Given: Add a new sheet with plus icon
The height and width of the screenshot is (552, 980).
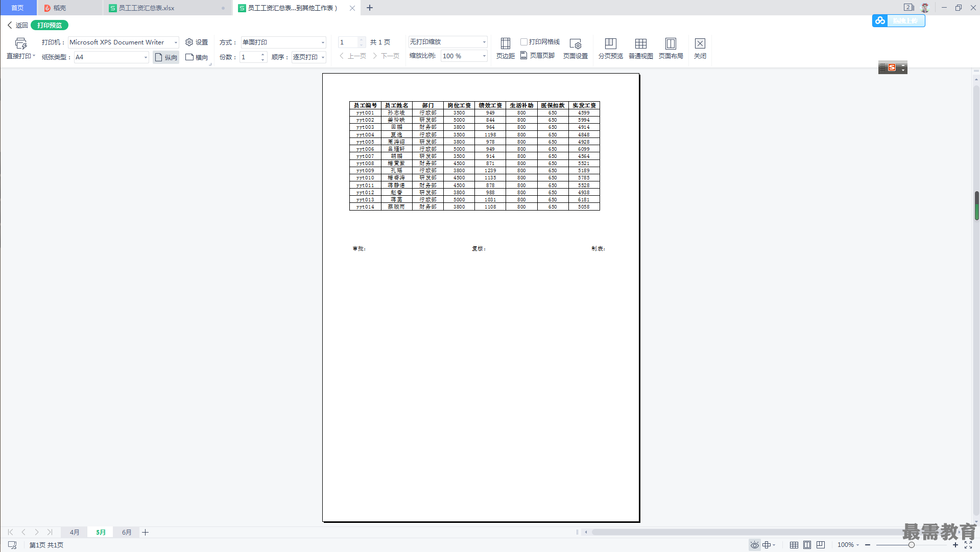Looking at the screenshot, I should (x=145, y=532).
